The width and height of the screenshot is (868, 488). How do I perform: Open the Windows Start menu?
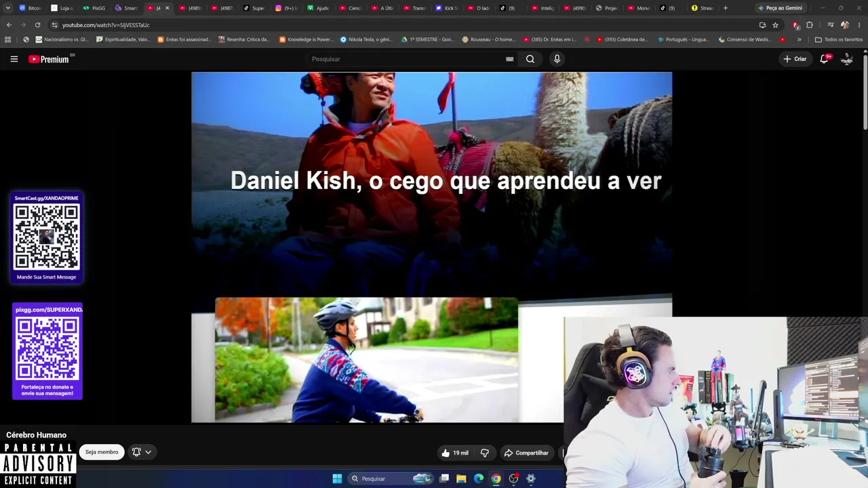pyautogui.click(x=337, y=479)
